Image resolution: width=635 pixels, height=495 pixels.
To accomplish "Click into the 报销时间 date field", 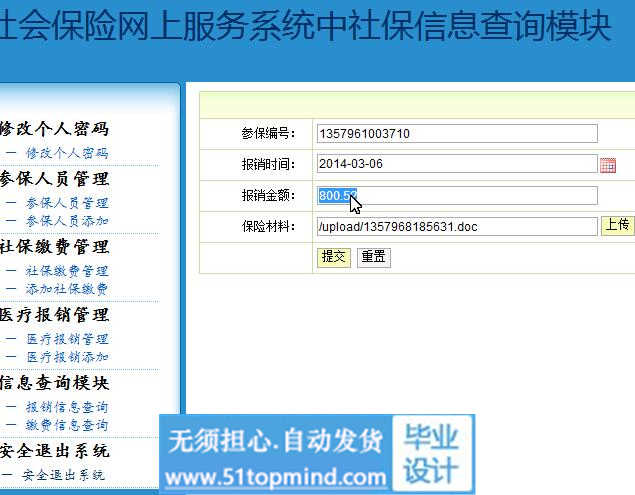I will coord(456,165).
